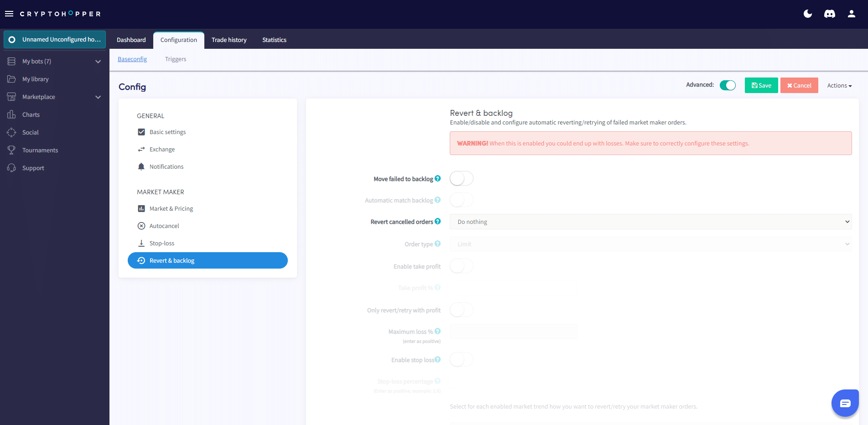Toggle Enable take profit switch
This screenshot has width=868, height=425.
pyautogui.click(x=461, y=266)
